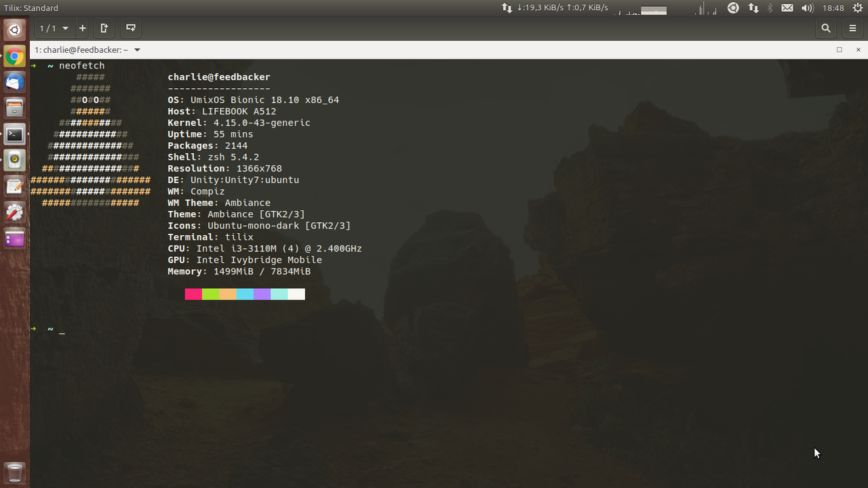This screenshot has height=488, width=868.
Task: Click the Memory 1499MiB / 7834MiB line
Action: pyautogui.click(x=239, y=272)
